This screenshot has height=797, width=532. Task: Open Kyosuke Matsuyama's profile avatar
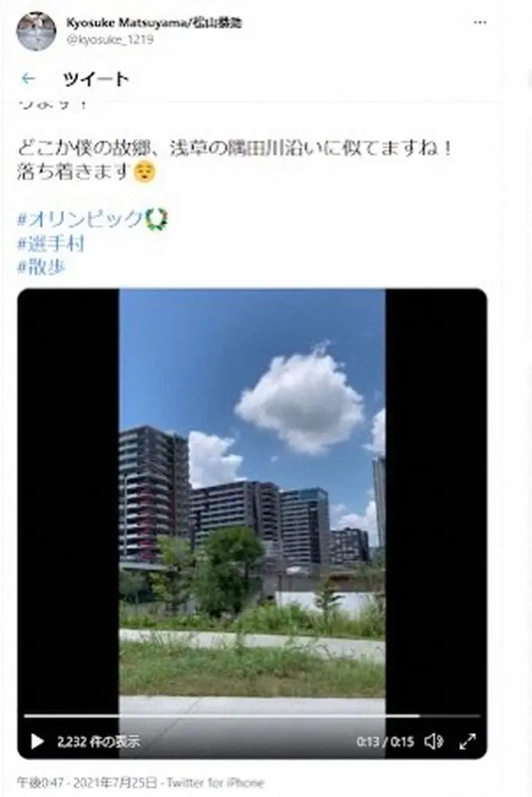pos(36,31)
